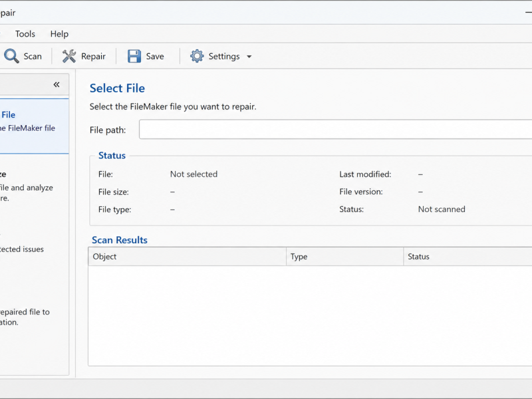
Task: Sort by the Object column header
Action: [187, 257]
